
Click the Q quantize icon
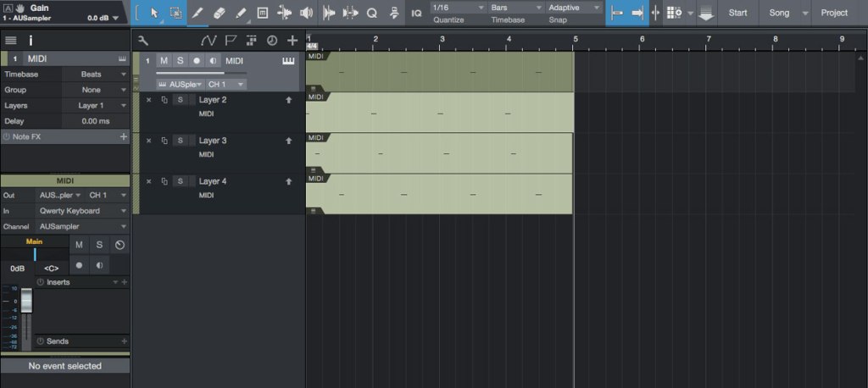[x=372, y=13]
